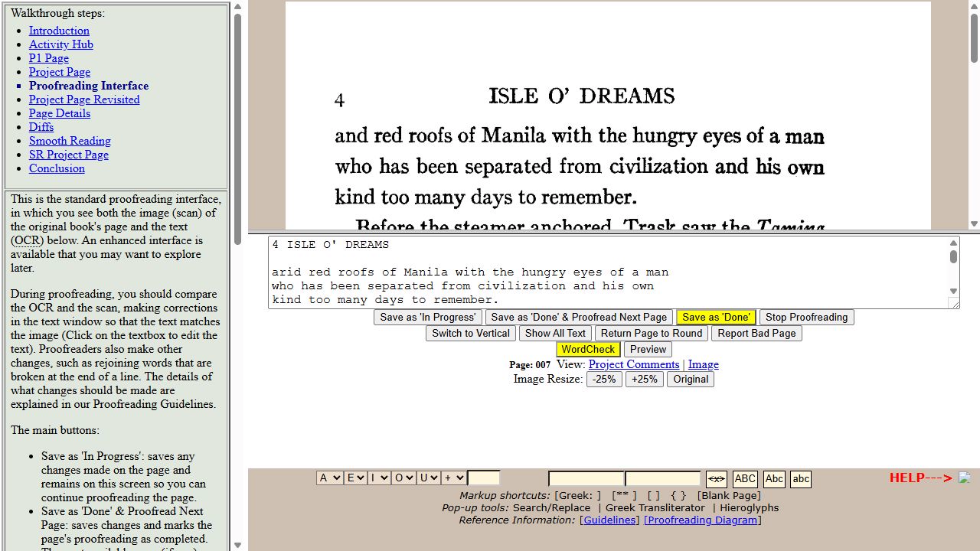
Task: Click Return Page to Round
Action: pyautogui.click(x=652, y=334)
